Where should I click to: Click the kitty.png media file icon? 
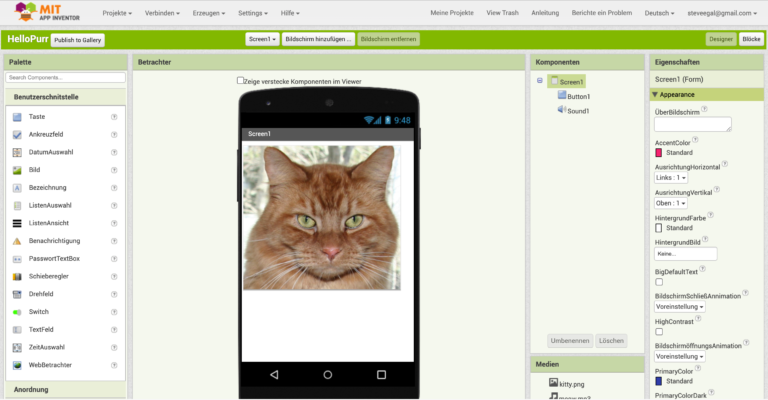click(553, 383)
